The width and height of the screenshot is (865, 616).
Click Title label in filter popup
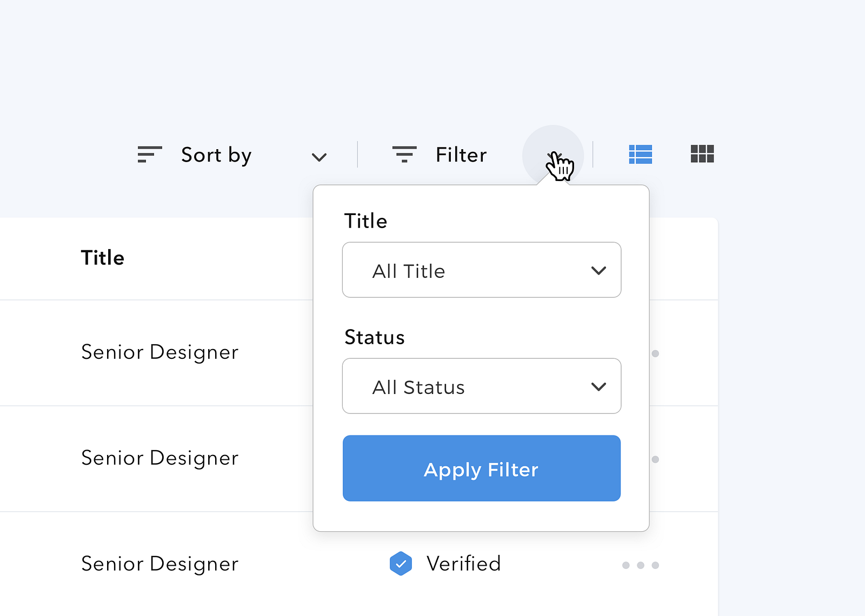coord(366,221)
